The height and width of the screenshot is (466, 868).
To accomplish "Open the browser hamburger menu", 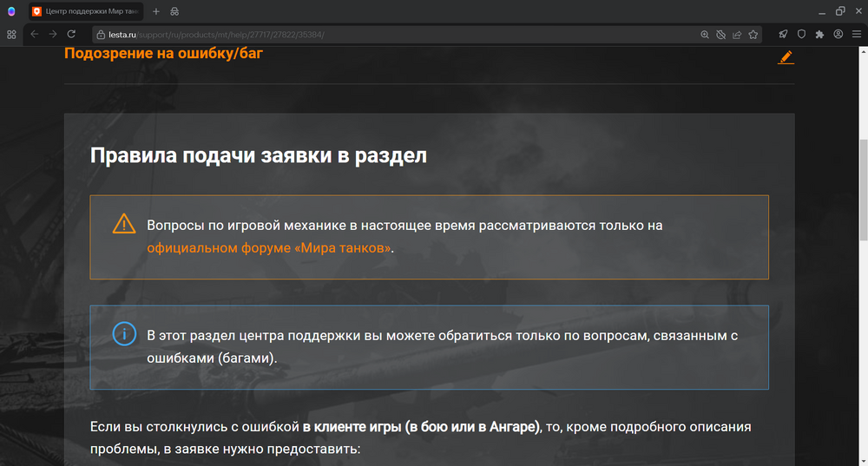I will [x=857, y=35].
